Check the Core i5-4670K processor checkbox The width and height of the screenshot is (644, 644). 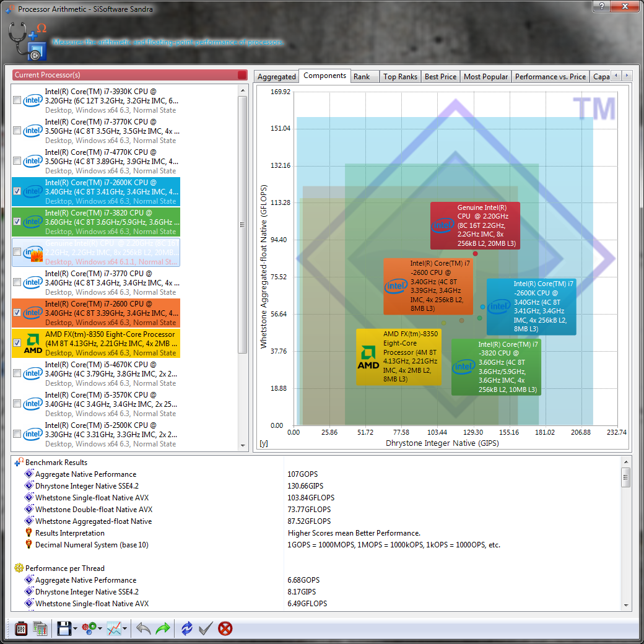point(17,373)
